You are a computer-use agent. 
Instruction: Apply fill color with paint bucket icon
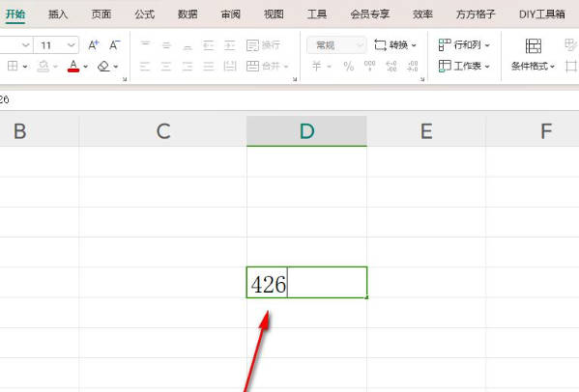point(43,67)
